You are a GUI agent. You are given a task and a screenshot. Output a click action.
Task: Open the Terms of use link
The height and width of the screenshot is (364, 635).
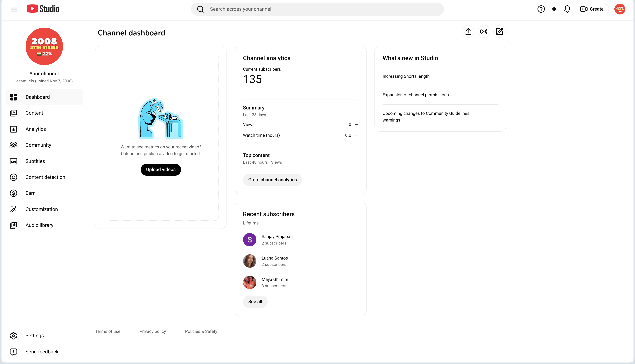coord(108,331)
